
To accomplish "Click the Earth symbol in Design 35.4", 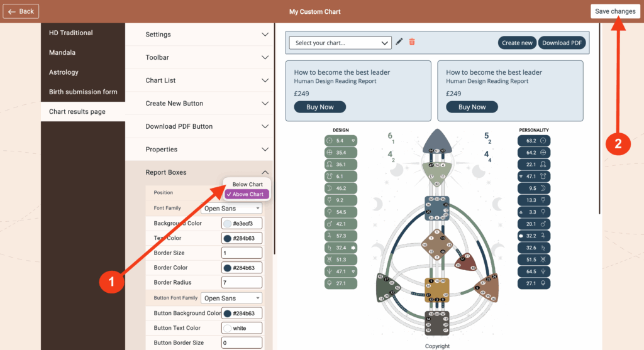I will (x=330, y=152).
